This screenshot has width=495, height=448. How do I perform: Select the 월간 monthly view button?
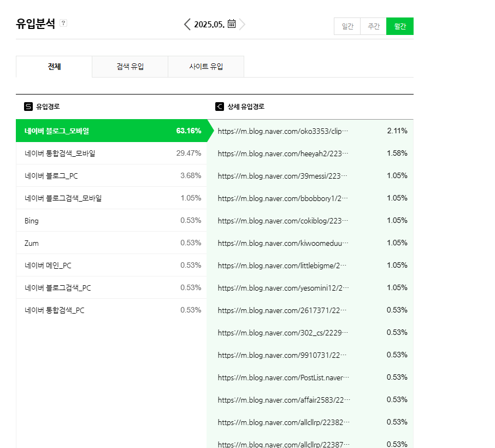400,26
